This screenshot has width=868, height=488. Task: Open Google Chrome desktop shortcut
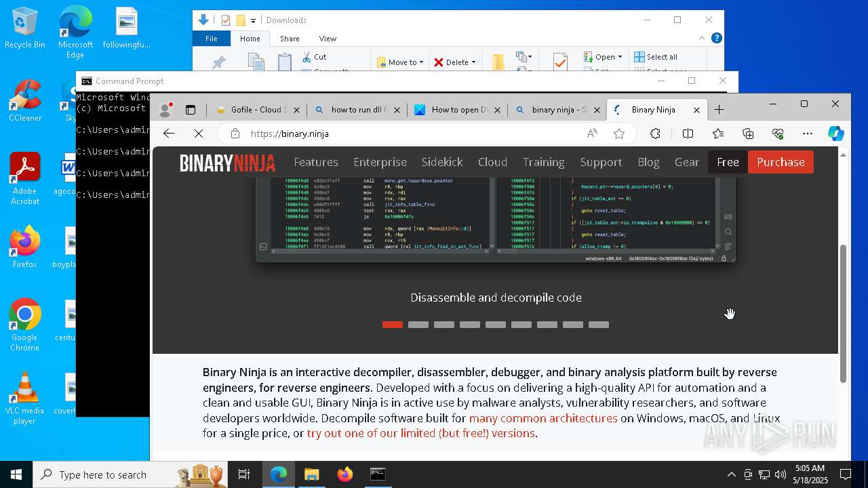(25, 325)
